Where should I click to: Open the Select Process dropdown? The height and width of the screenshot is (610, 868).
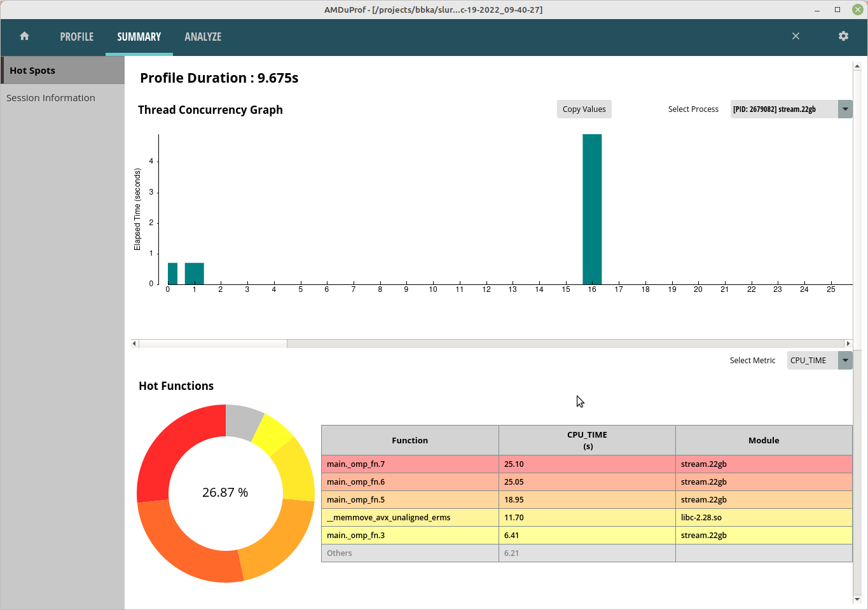click(845, 109)
